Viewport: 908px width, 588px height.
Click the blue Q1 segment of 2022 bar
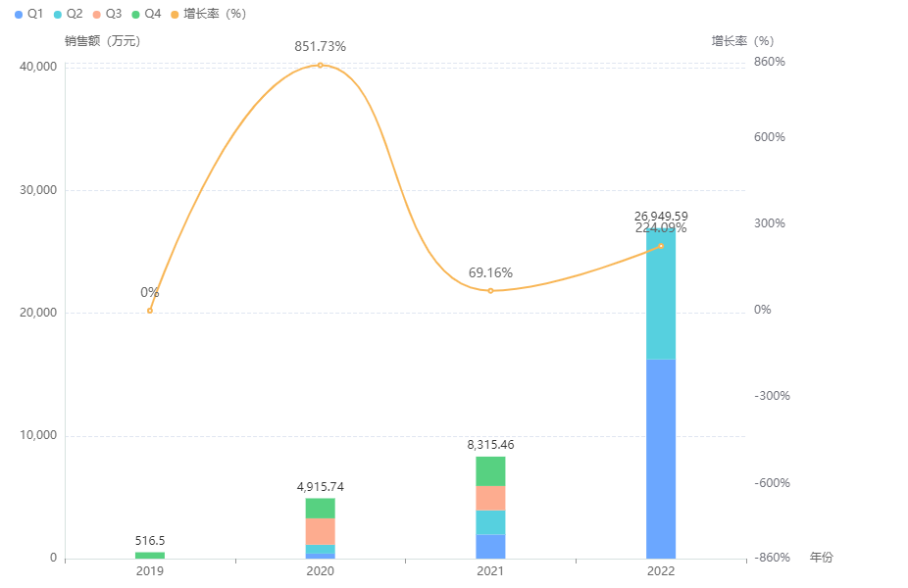click(661, 459)
